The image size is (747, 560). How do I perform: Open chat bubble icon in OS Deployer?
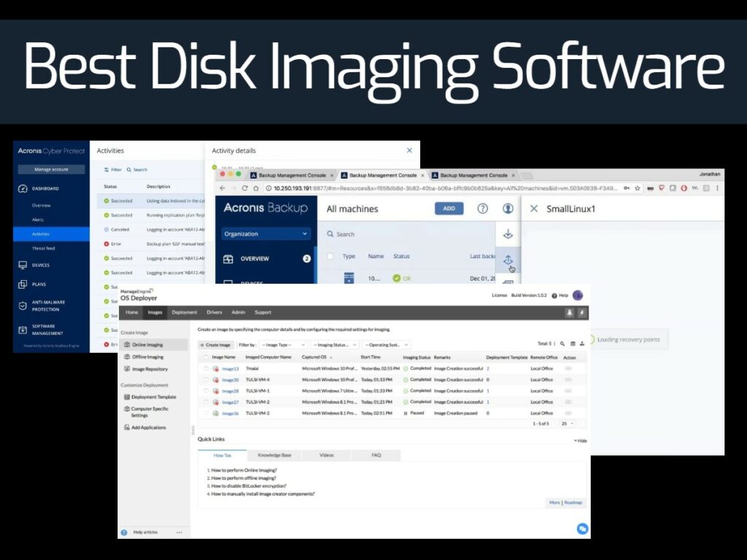pos(582,529)
